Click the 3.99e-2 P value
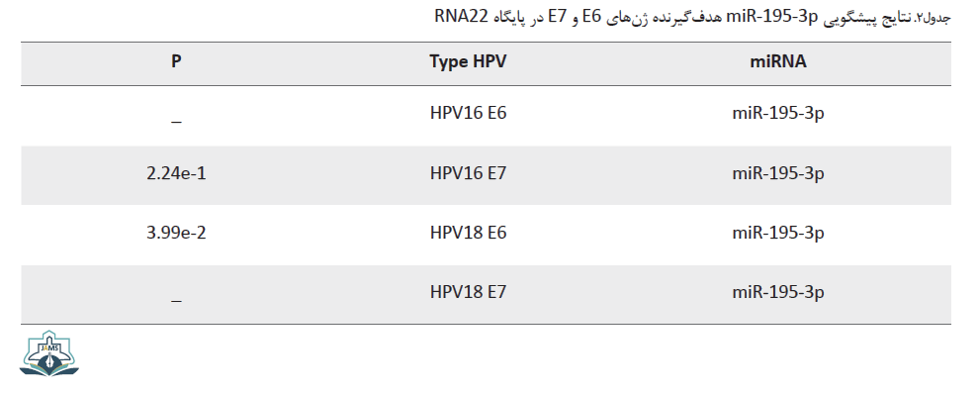The height and width of the screenshot is (394, 980). (176, 233)
